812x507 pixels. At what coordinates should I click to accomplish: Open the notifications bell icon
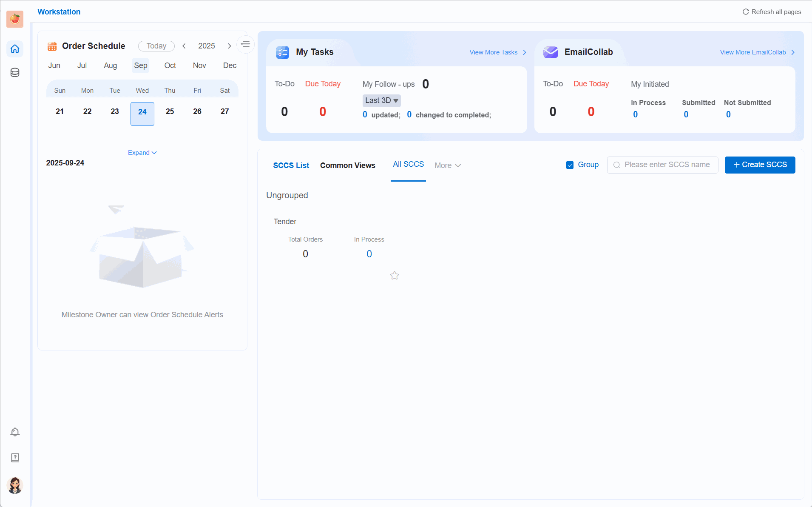coord(15,432)
